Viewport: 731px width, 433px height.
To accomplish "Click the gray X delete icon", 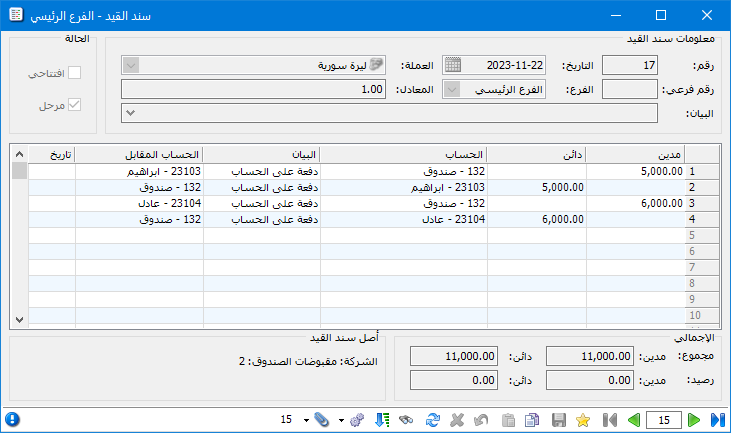I will 457,420.
